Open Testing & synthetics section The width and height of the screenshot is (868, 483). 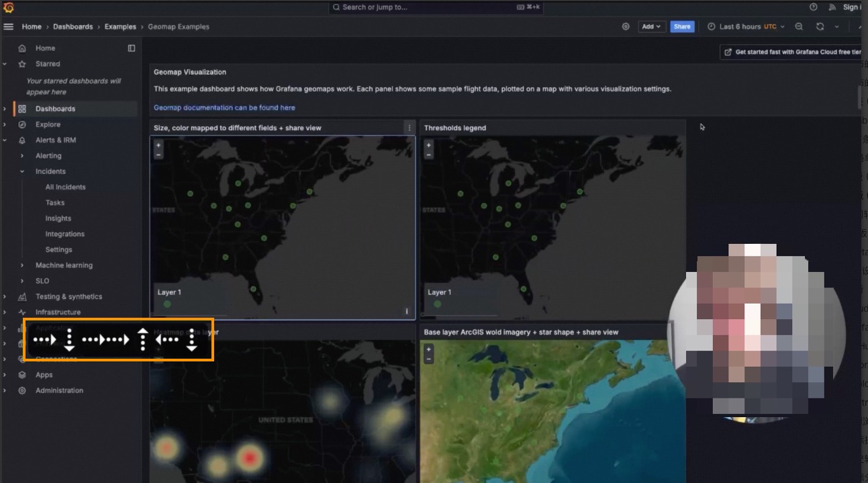click(x=68, y=296)
